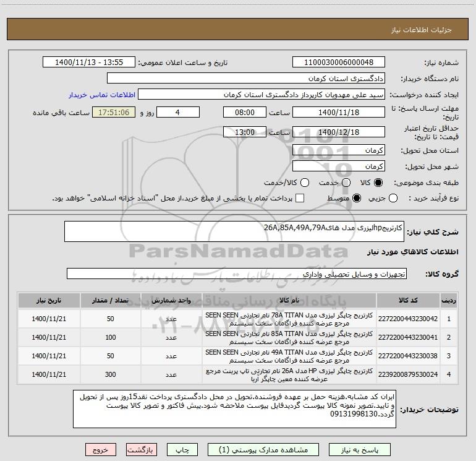Click the کد کالا column header
Viewport: 476px width, 461px height.
(408, 300)
